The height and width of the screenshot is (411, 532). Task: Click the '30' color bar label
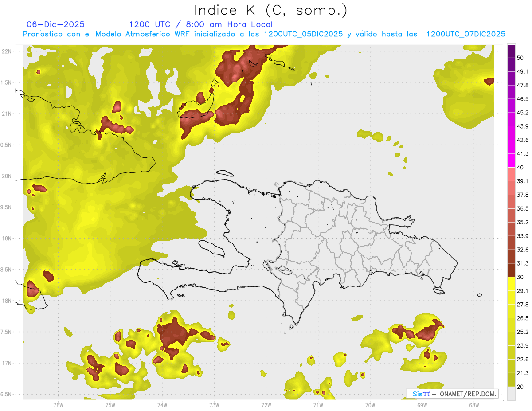(520, 277)
